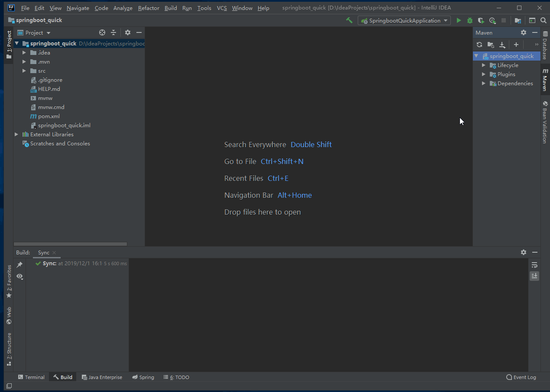Screen dimensions: 550x392
Task: Run with Coverage icon in toolbar
Action: pos(481,20)
